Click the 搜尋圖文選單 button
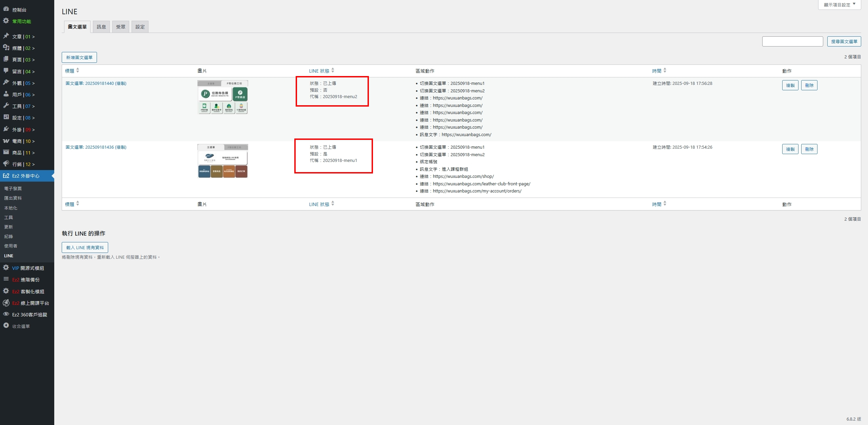Screen dimensions: 868x425 844,41
